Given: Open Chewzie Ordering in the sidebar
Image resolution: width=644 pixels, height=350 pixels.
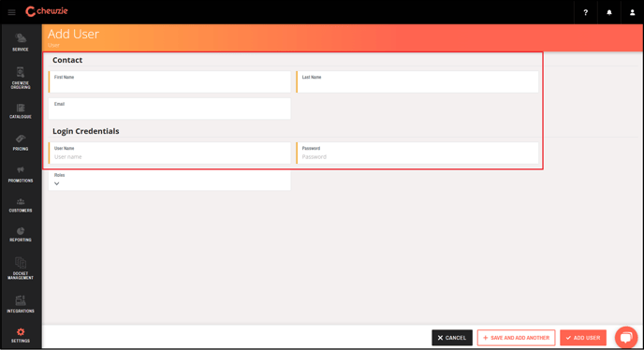Looking at the screenshot, I should point(21,78).
